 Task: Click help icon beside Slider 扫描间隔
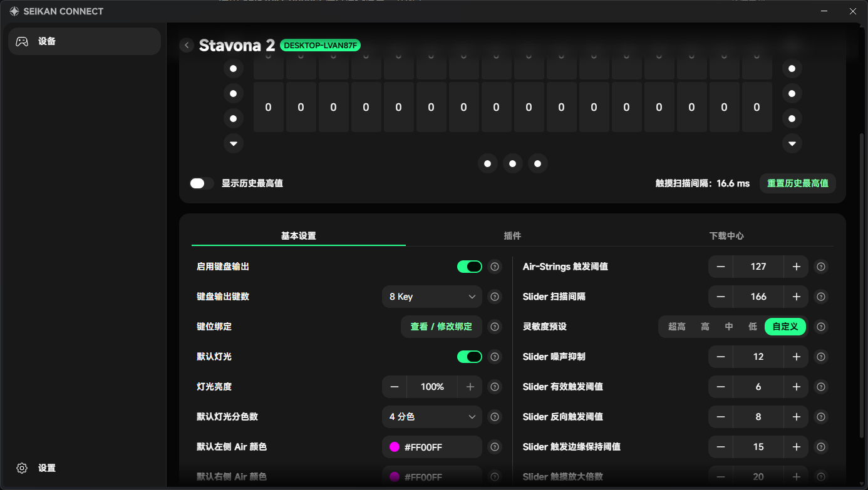(x=821, y=297)
